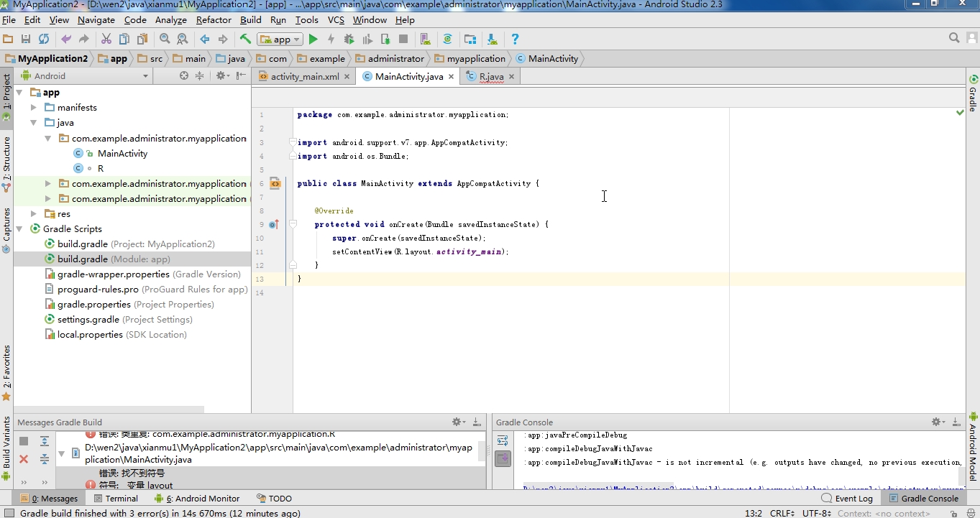
Task: Open the Refactor menu
Action: pyautogui.click(x=214, y=20)
